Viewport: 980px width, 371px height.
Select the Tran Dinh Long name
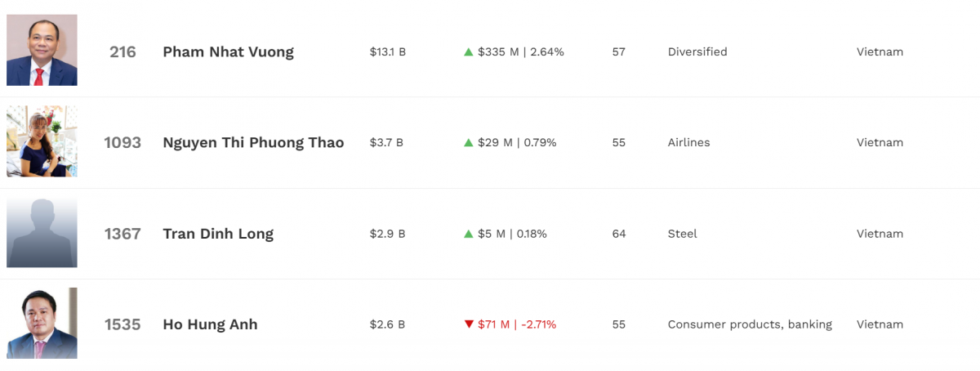click(x=218, y=234)
